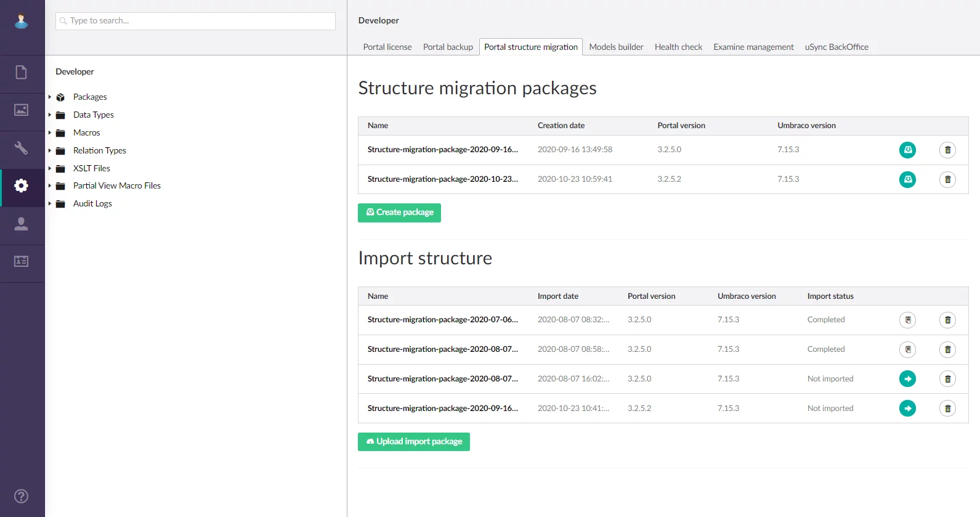Open the Media section icon
Viewport: 980px width, 517px height.
click(22, 110)
